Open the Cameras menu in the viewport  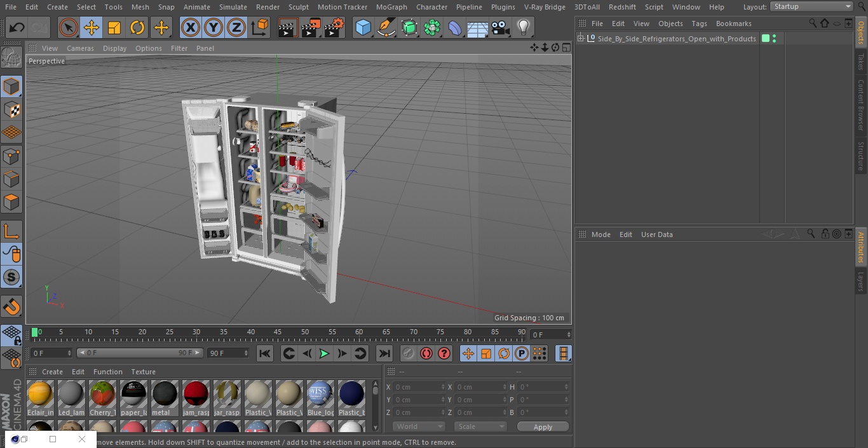tap(80, 48)
